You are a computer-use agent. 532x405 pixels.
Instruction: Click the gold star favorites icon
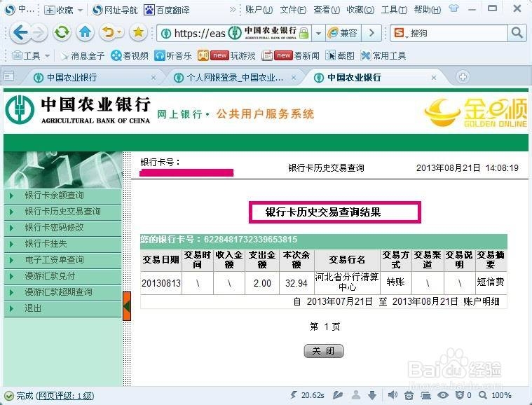click(x=138, y=33)
